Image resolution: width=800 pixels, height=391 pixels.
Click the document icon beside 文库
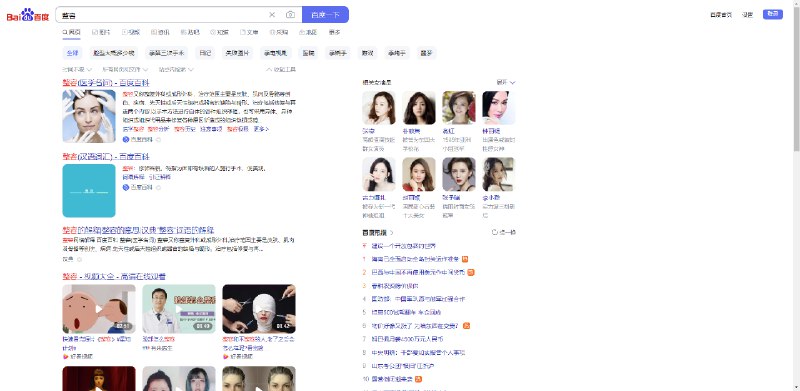pos(242,32)
